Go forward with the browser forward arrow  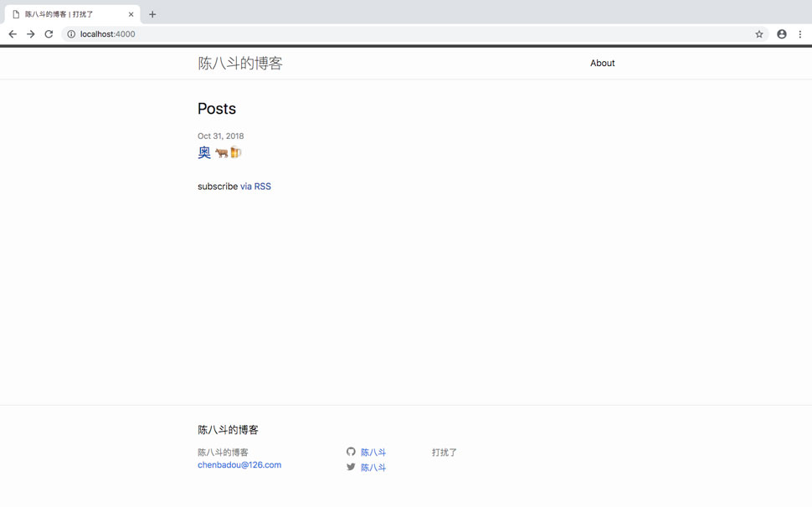point(30,34)
